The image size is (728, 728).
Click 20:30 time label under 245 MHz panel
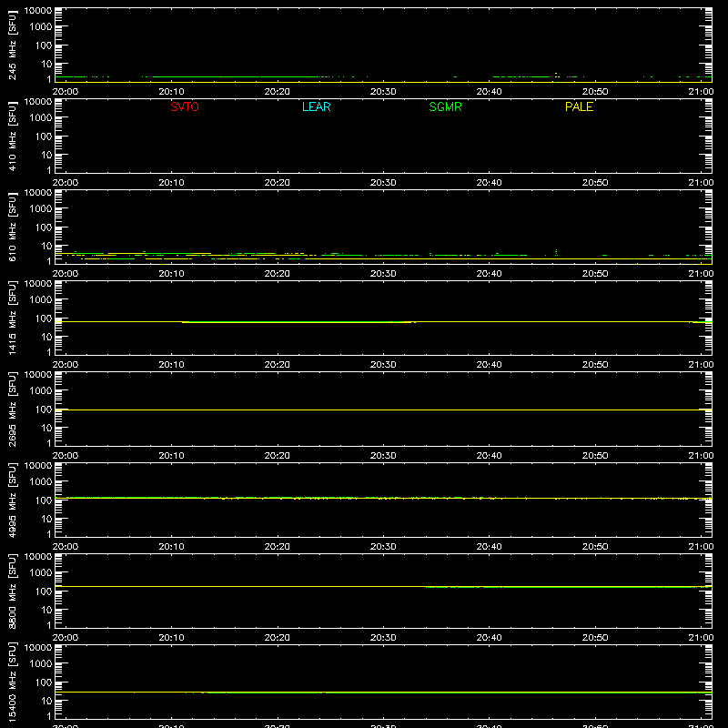tap(383, 92)
